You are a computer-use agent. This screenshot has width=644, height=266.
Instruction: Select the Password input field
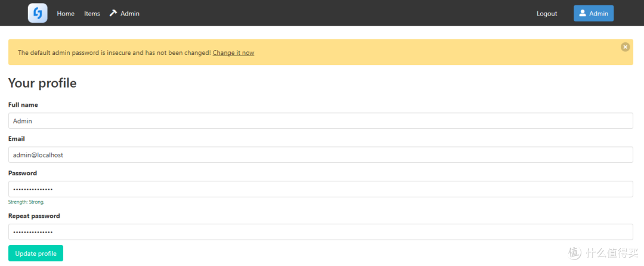point(320,189)
